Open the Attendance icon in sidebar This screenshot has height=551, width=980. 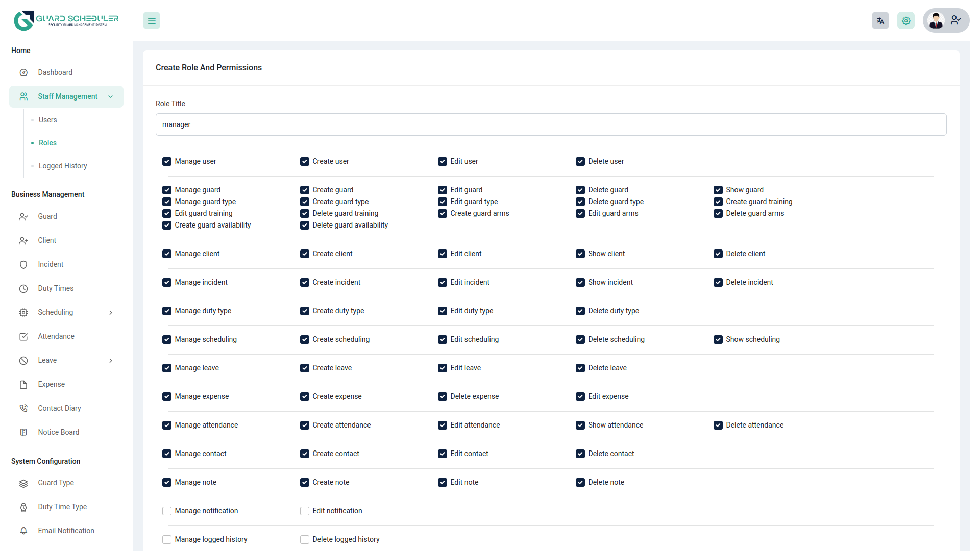click(x=23, y=336)
